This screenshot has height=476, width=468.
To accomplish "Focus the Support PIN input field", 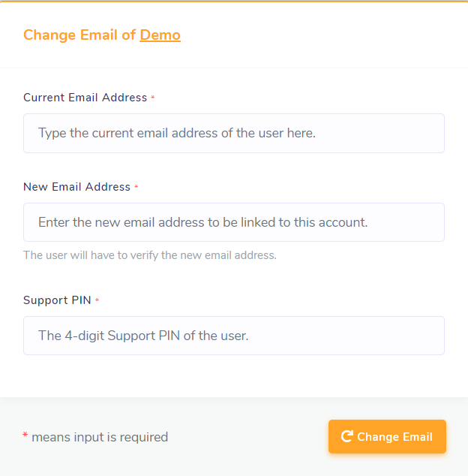I will click(234, 336).
